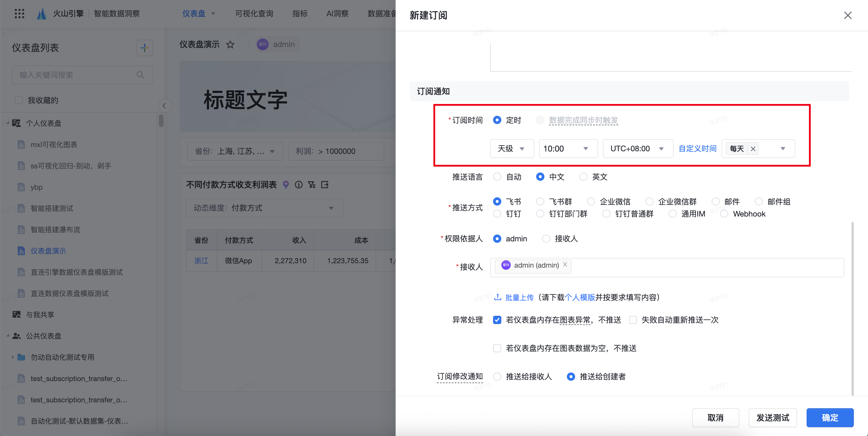Click the export icon on chart header
This screenshot has width=868, height=436.
point(325,184)
